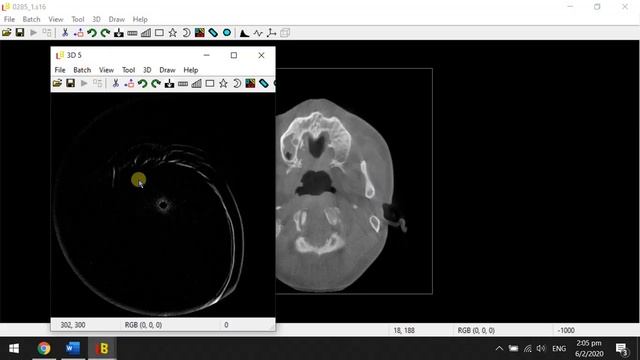Open the Tool menu in the main window
This screenshot has height=360, width=640.
click(x=78, y=19)
